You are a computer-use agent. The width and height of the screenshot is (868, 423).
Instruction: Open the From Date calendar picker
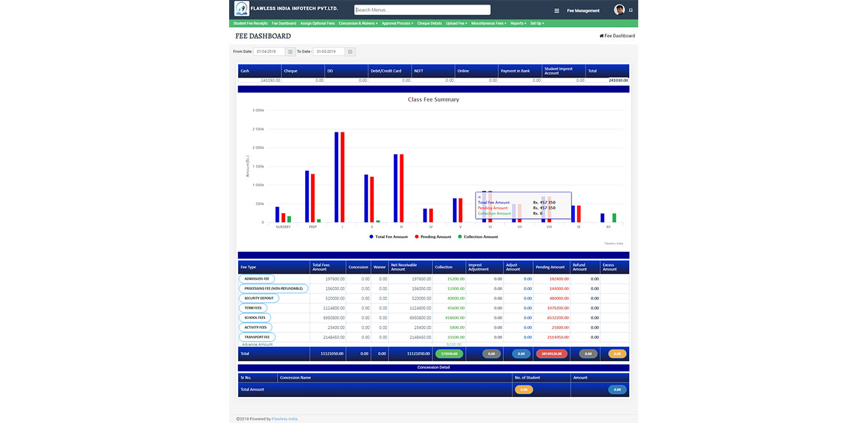(x=290, y=52)
